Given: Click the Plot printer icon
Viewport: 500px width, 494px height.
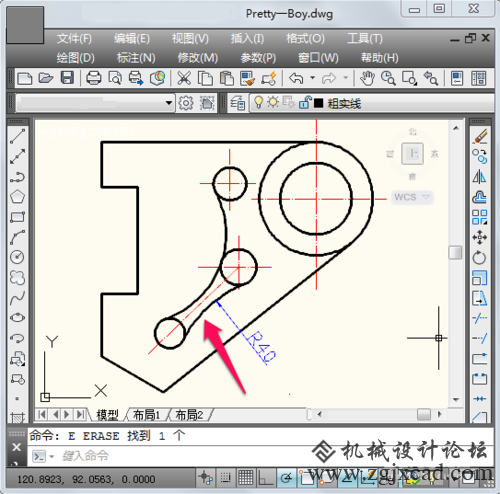Looking at the screenshot, I should pyautogui.click(x=94, y=79).
